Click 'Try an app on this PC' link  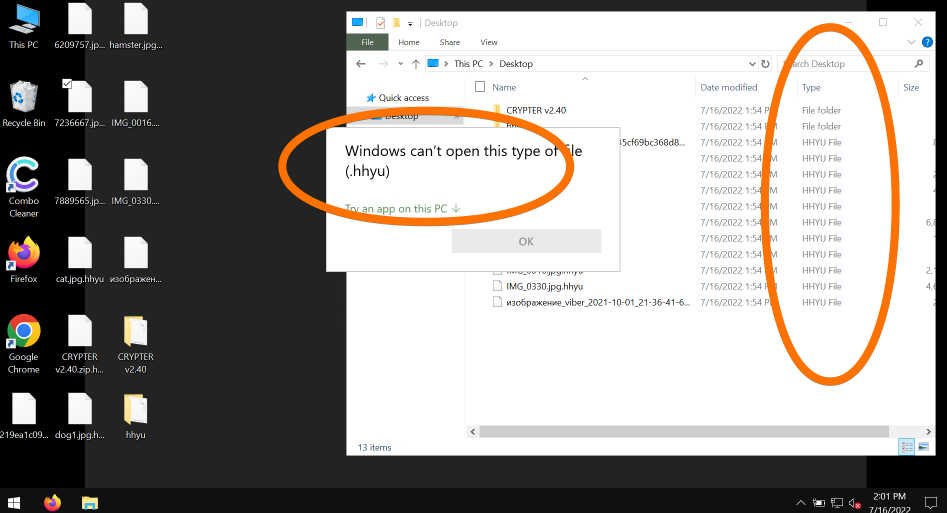pyautogui.click(x=402, y=209)
